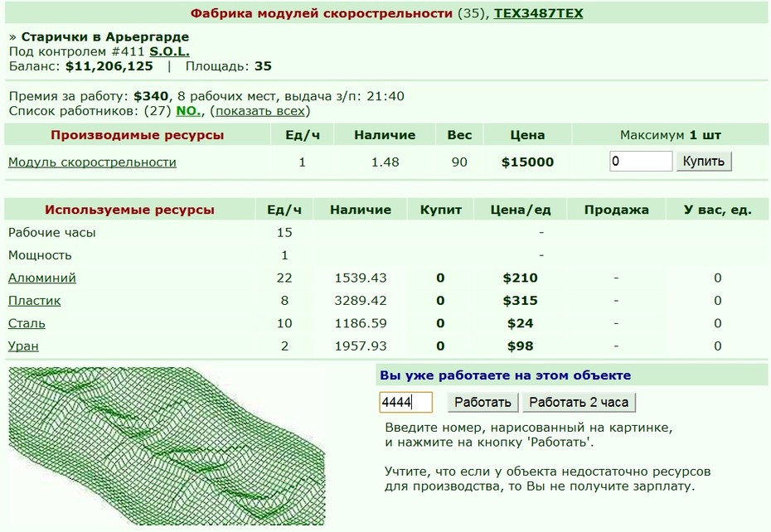This screenshot has height=532, width=771.
Task: Click the Старички в Арьергарде heading
Action: (105, 37)
